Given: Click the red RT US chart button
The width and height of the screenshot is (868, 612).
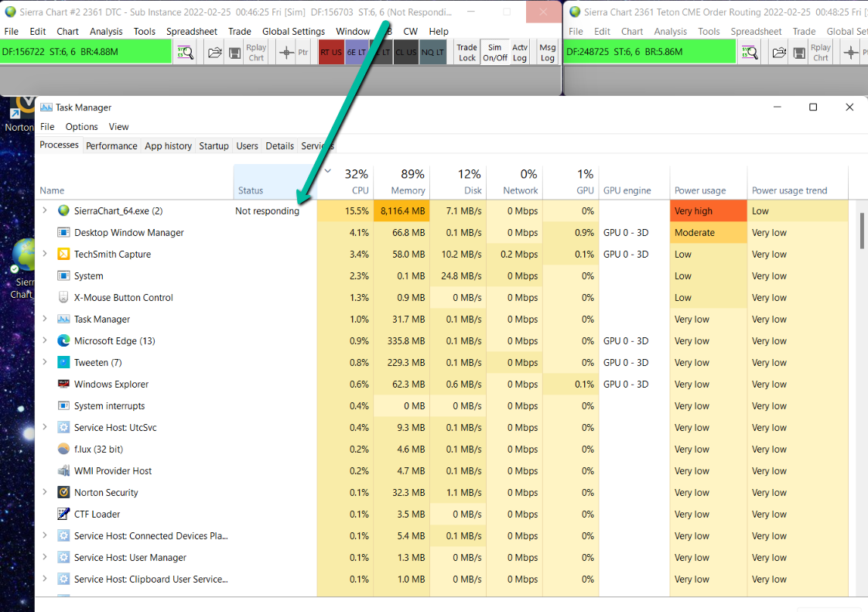Looking at the screenshot, I should point(331,53).
